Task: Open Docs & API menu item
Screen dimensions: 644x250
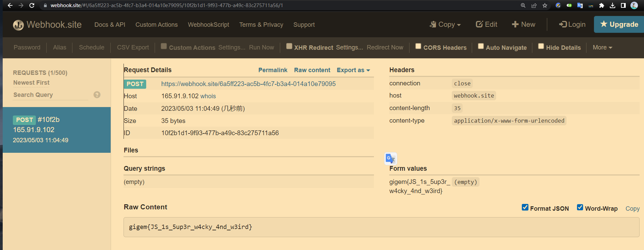Action: click(110, 25)
